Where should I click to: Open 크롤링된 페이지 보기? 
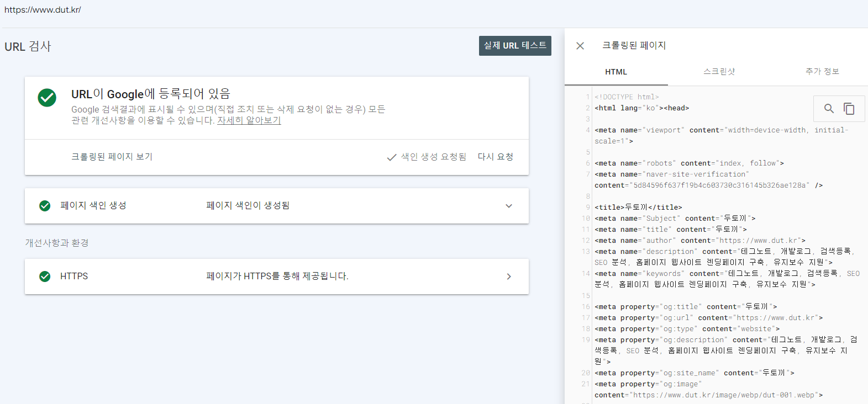pyautogui.click(x=112, y=157)
